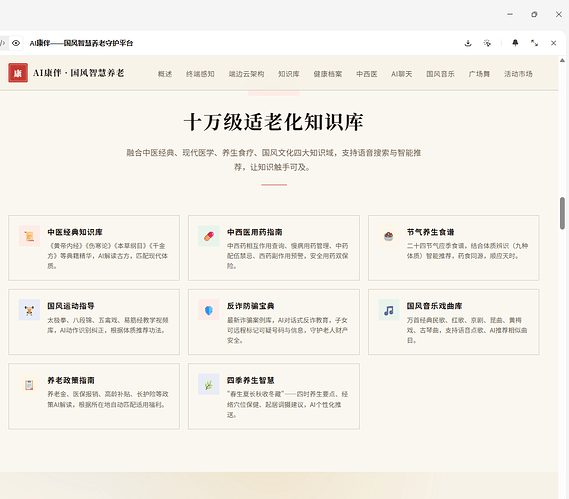This screenshot has height=499, width=569.
Task: Navigate to 健康档案
Action: coord(328,74)
